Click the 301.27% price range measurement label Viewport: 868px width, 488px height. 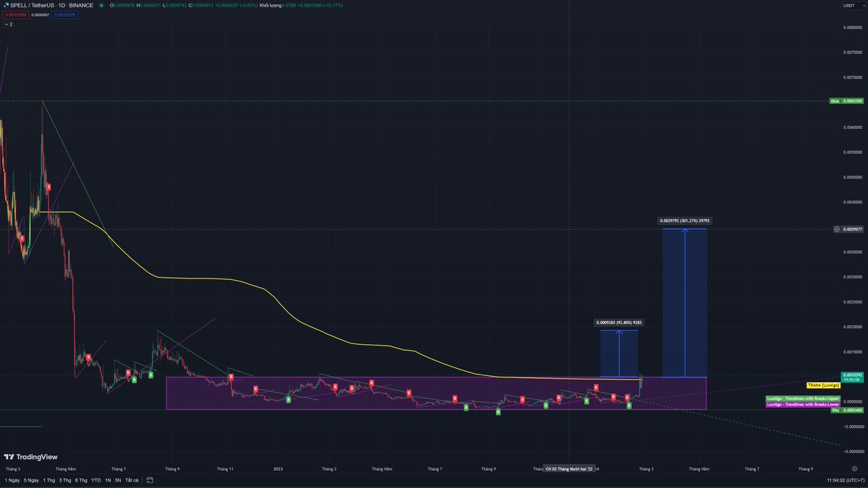[x=684, y=221]
